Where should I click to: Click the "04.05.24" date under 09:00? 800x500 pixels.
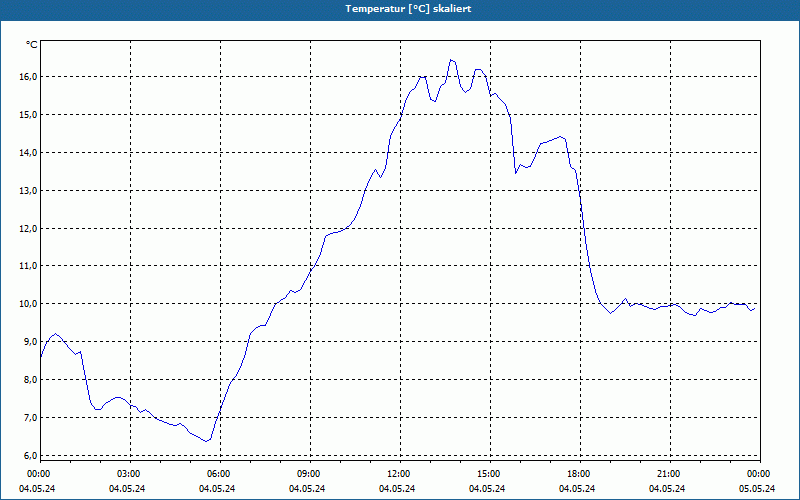click(307, 489)
